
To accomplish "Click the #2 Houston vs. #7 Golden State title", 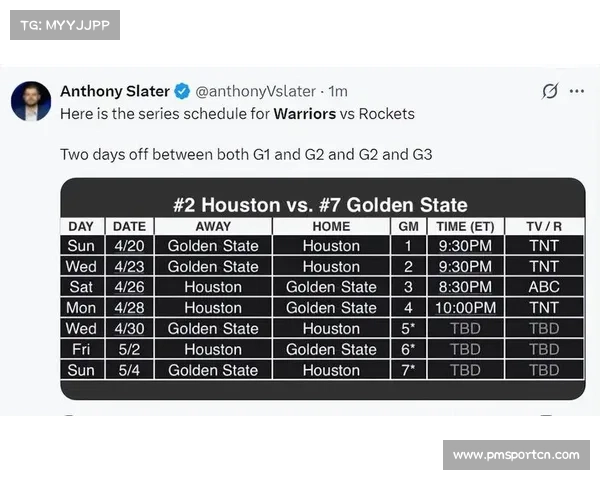I will (x=320, y=205).
